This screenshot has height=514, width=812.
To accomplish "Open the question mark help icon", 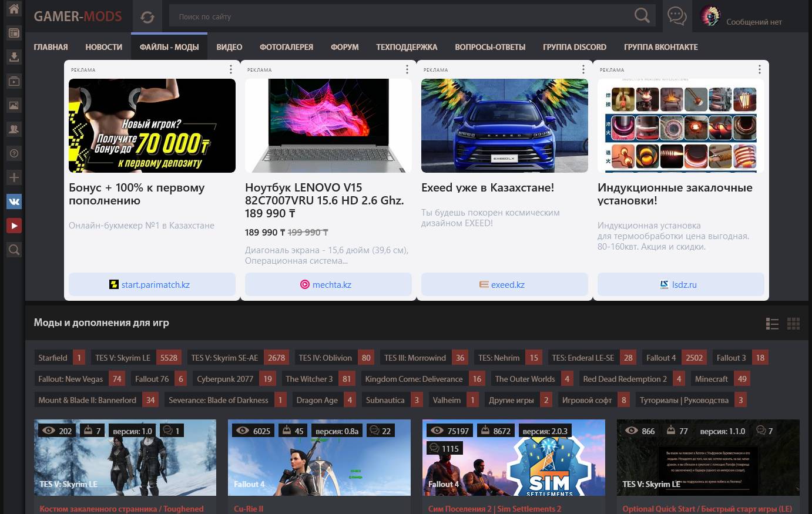I will [x=14, y=153].
